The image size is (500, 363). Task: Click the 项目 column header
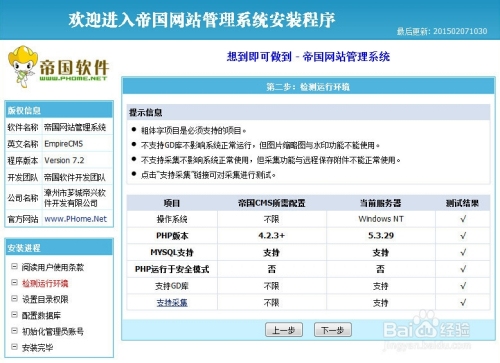point(172,203)
